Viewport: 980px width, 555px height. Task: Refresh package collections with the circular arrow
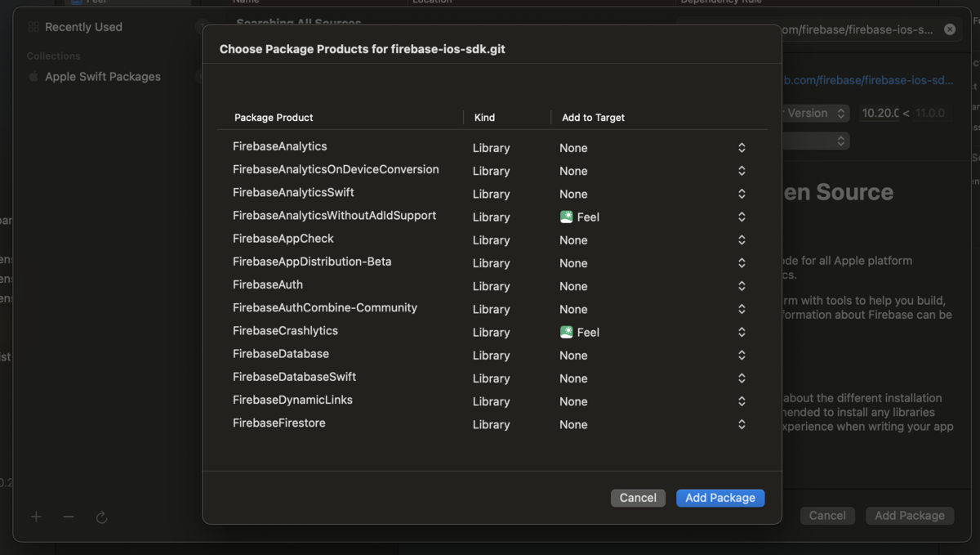101,517
